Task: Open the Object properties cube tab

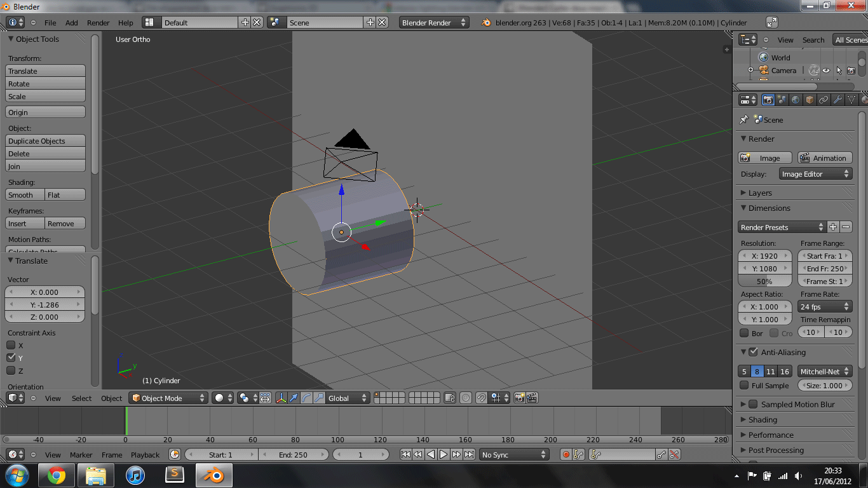Action: 810,100
